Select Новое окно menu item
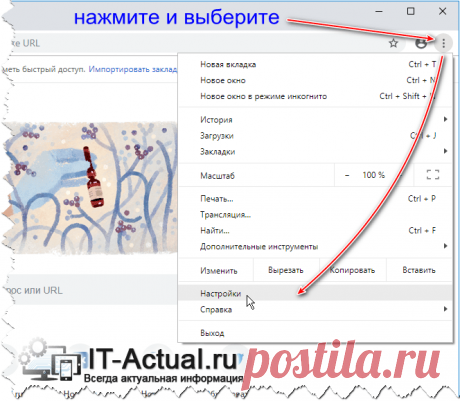Viewport: 460px width, 401px height. point(315,80)
